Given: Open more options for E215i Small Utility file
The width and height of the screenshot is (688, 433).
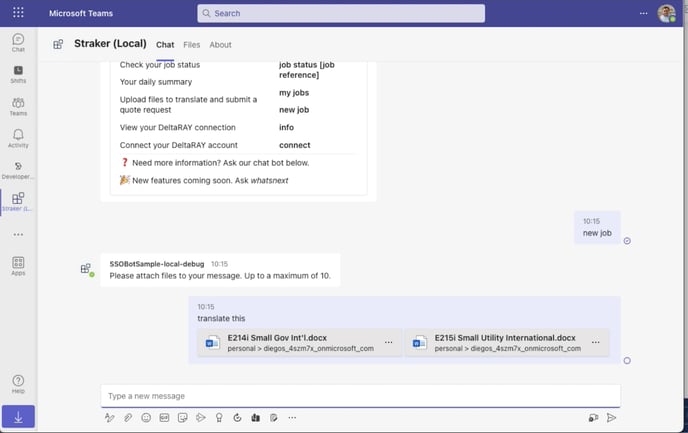Looking at the screenshot, I should tap(595, 342).
